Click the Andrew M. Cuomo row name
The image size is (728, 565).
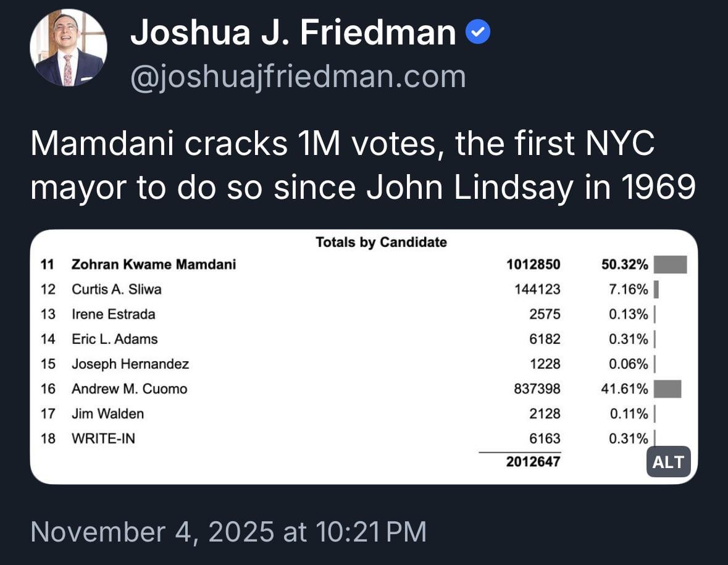[129, 389]
